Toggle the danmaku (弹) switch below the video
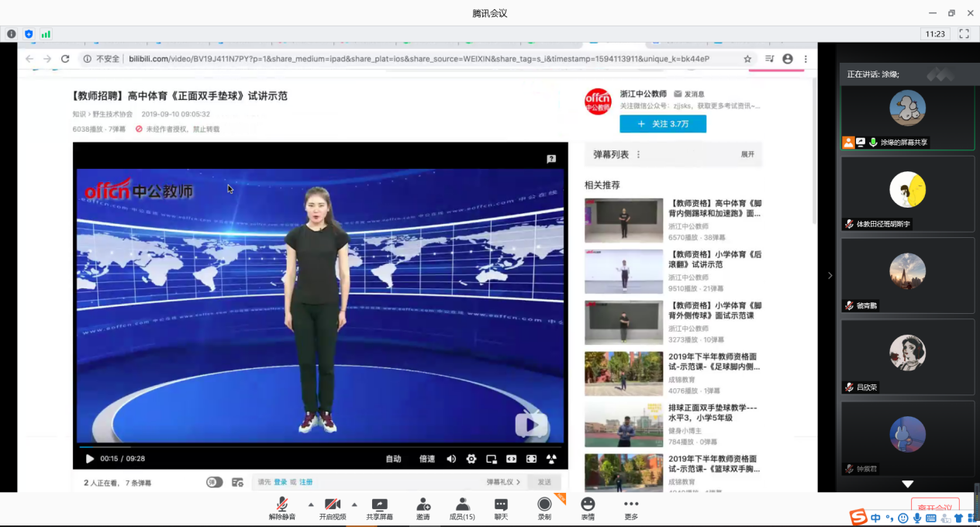This screenshot has width=980, height=527. pos(215,482)
